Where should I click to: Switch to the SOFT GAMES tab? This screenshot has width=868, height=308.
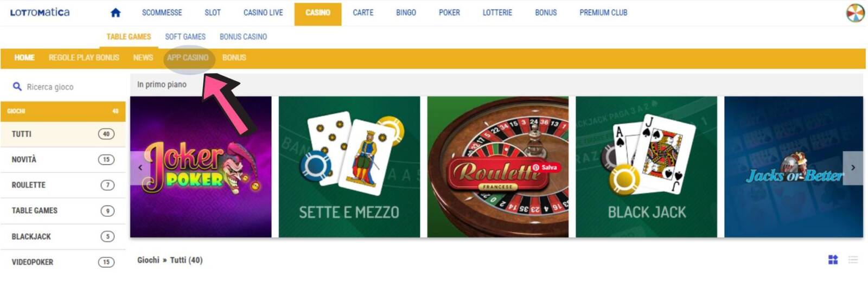[186, 37]
